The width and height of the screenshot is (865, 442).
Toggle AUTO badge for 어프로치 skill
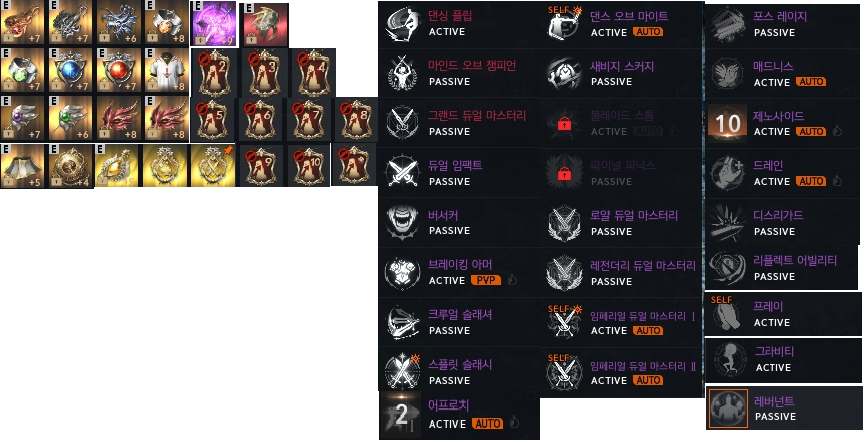tap(488, 424)
